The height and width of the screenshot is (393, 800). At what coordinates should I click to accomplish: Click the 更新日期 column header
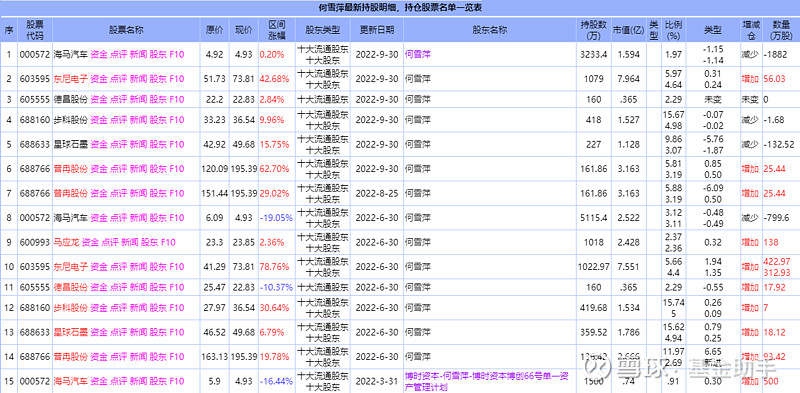(x=377, y=30)
